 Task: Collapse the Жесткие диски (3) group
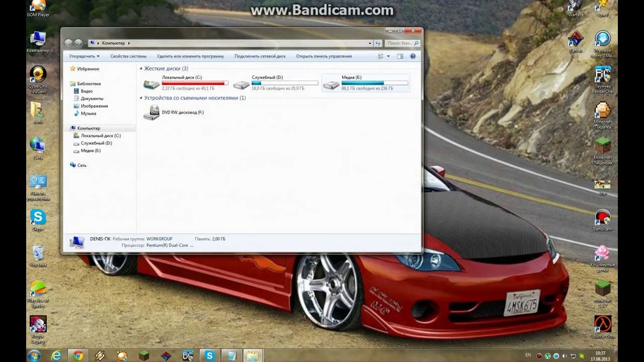pyautogui.click(x=141, y=68)
